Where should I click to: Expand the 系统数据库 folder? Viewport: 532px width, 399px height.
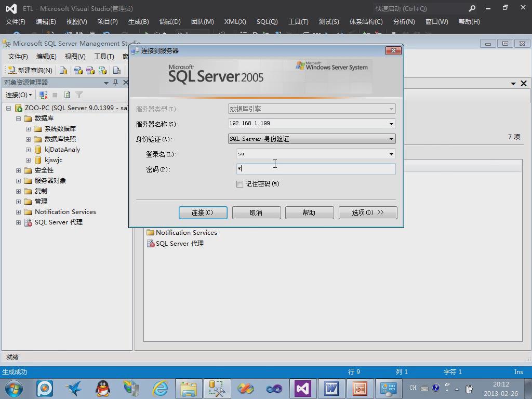pyautogui.click(x=28, y=129)
